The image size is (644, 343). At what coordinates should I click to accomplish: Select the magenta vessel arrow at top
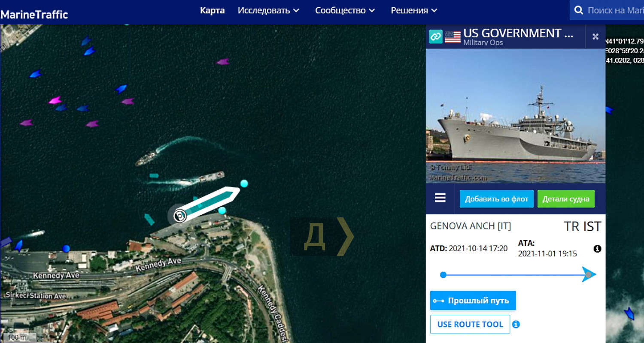coord(223,62)
